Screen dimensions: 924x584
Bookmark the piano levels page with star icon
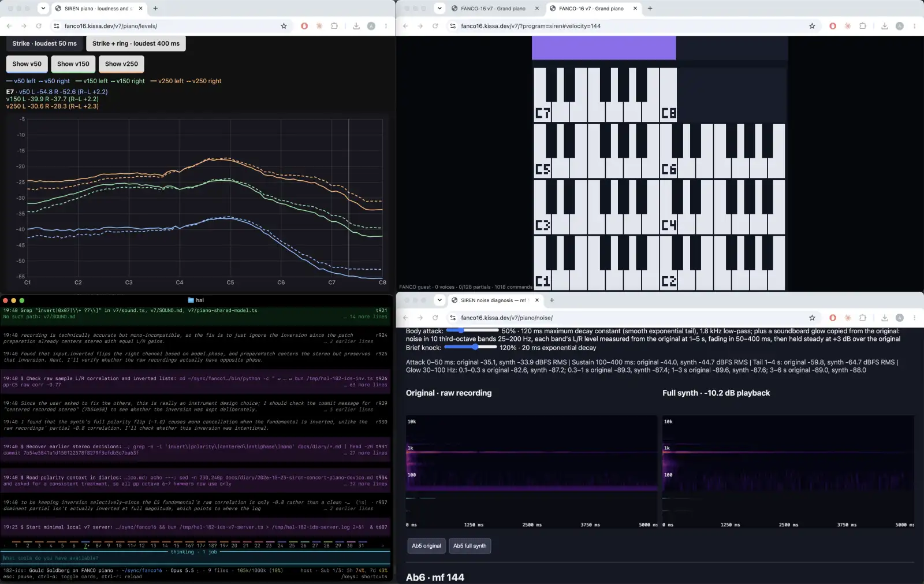[284, 26]
